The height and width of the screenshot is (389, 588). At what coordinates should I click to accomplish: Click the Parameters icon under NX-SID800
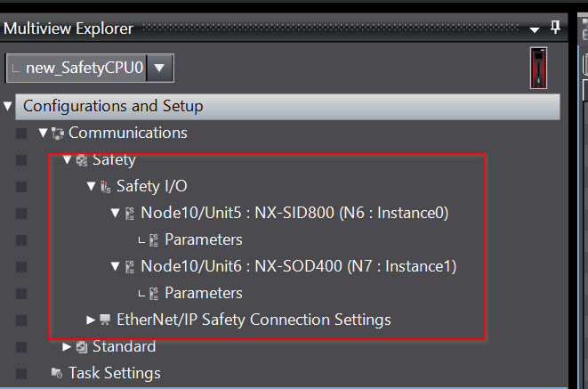tap(154, 240)
